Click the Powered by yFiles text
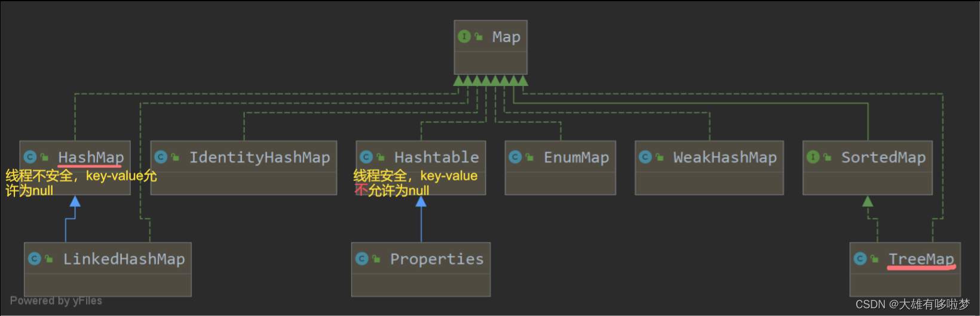 (56, 300)
